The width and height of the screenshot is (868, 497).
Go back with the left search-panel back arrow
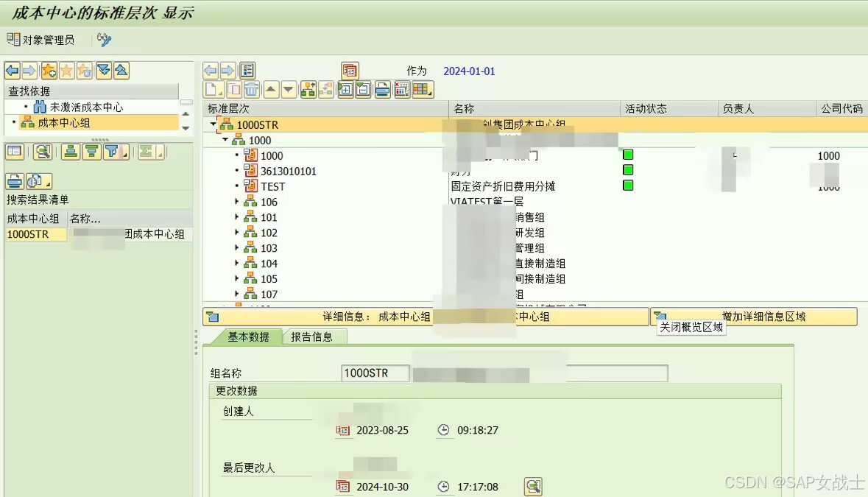pos(13,71)
